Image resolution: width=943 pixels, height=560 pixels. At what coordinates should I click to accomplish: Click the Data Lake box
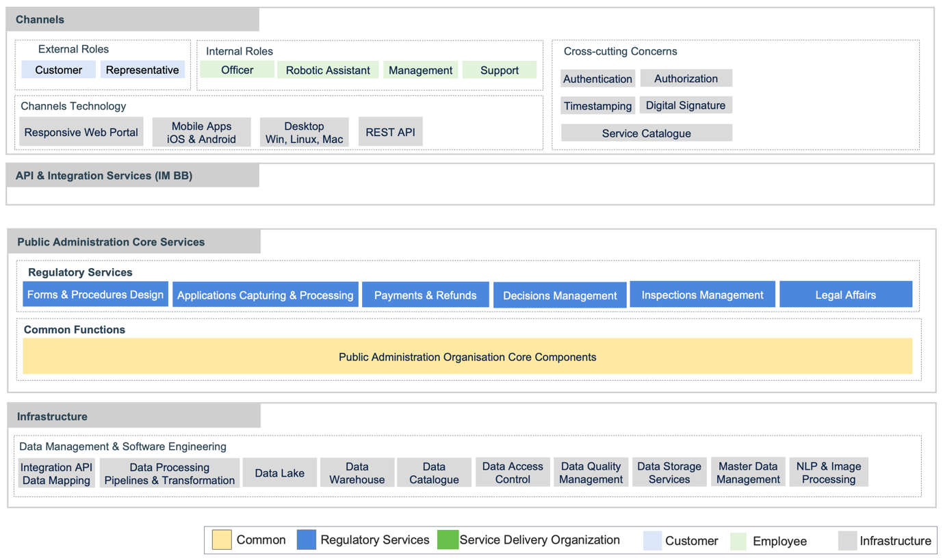tap(279, 473)
